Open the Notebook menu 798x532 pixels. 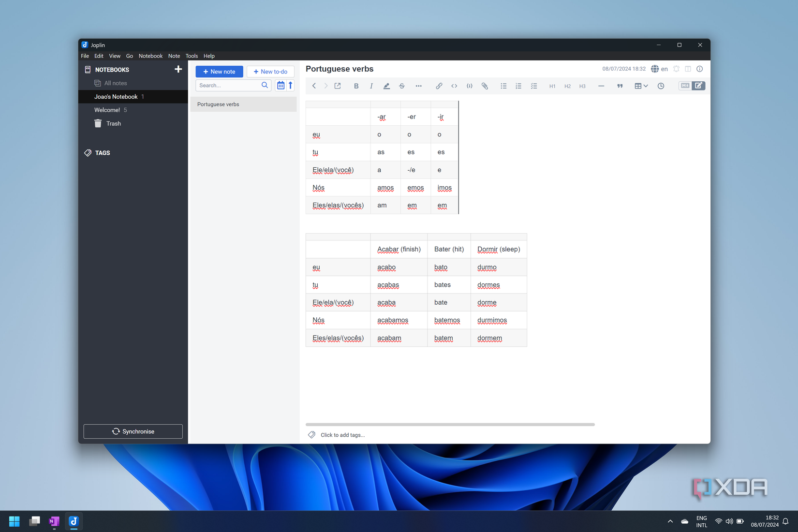click(150, 56)
